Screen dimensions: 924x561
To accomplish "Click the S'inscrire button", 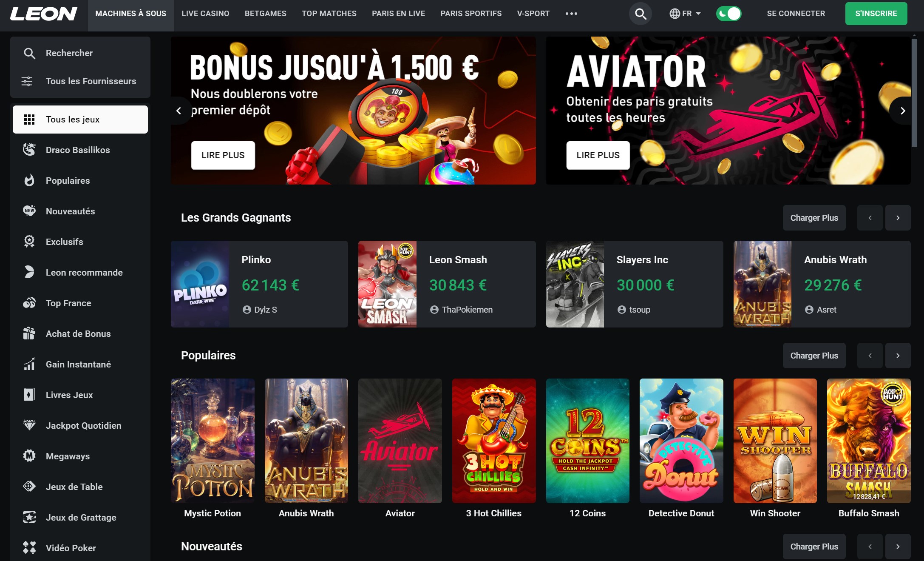I will 876,14.
